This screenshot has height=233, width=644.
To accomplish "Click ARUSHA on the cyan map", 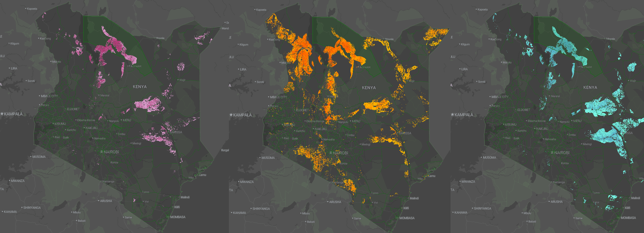I will [557, 202].
